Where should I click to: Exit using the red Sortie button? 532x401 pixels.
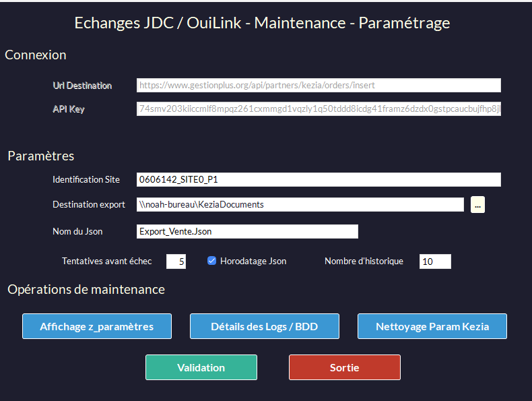(344, 367)
